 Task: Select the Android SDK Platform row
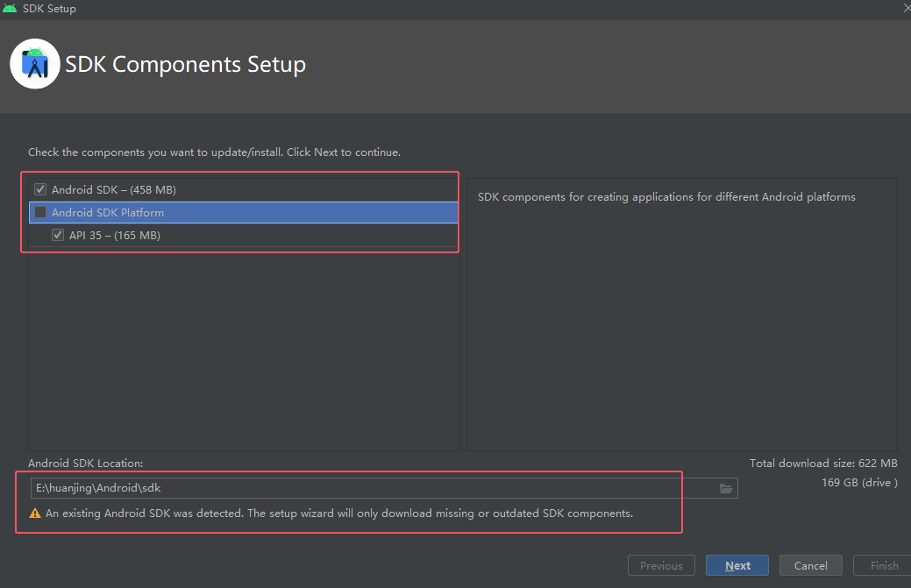[244, 212]
